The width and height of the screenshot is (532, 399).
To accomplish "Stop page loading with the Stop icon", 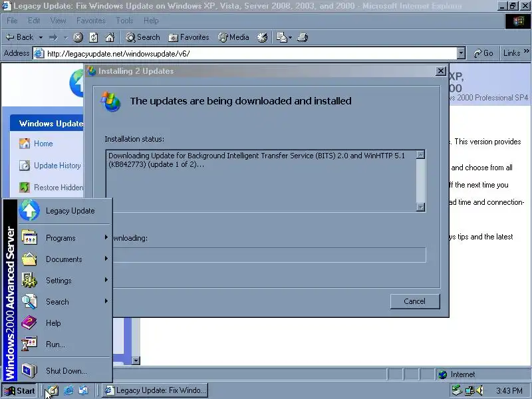I will (78, 37).
